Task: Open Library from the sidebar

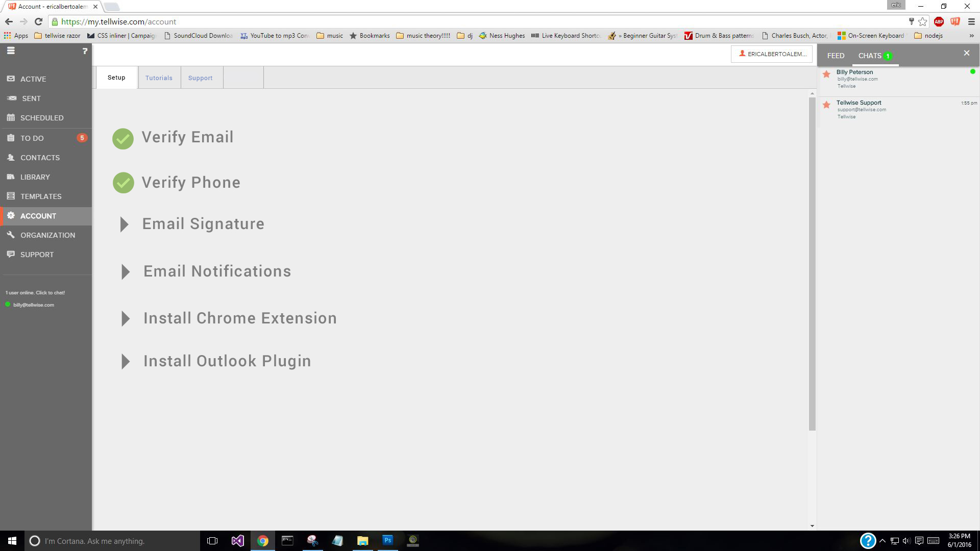Action: 35,177
